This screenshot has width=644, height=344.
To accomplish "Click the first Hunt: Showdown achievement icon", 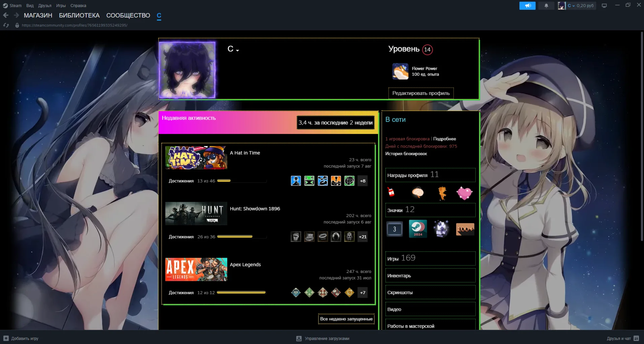I will click(x=296, y=237).
